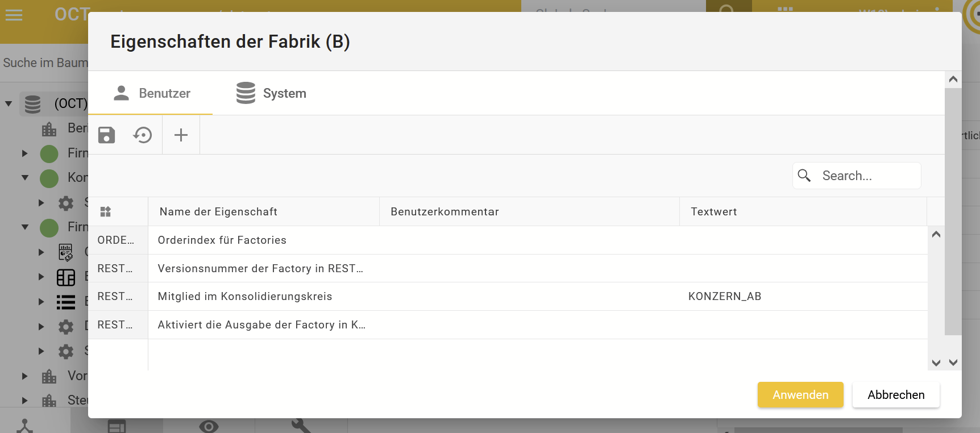Viewport: 980px width, 433px height.
Task: Select the Mitglied im Konsolidierungskreis row
Action: (398, 297)
